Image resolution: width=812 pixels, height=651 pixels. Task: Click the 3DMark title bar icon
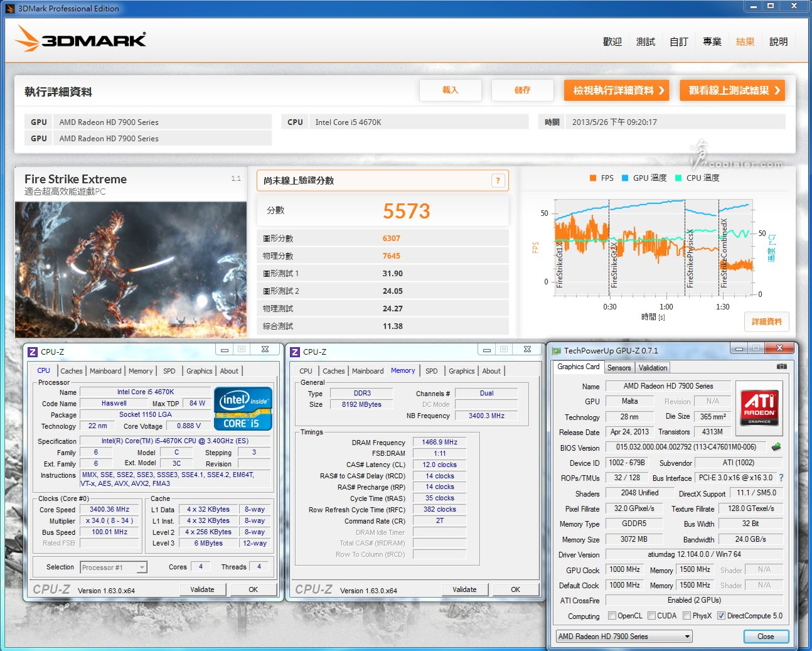(10, 9)
